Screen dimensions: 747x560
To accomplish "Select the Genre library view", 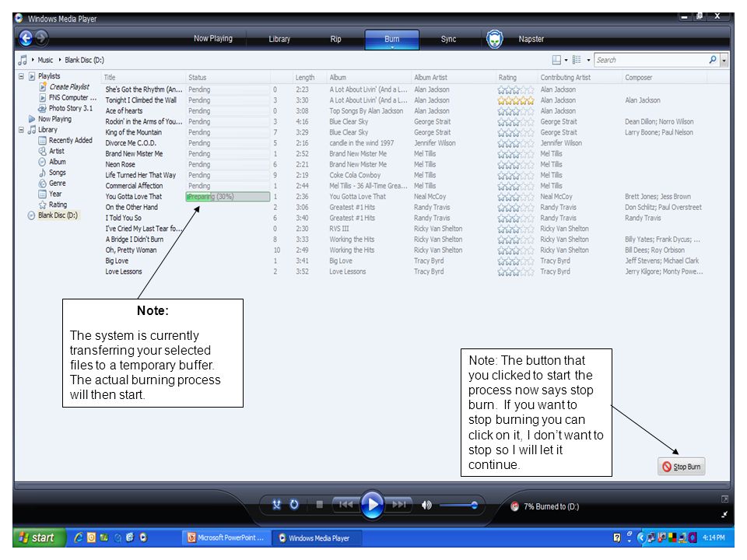I will (x=58, y=184).
